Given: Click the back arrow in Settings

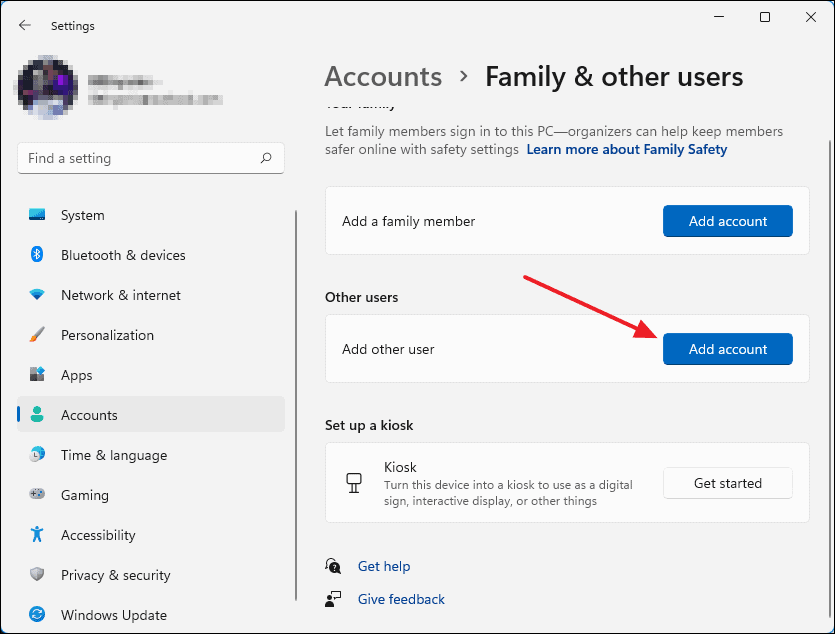Looking at the screenshot, I should (x=24, y=25).
